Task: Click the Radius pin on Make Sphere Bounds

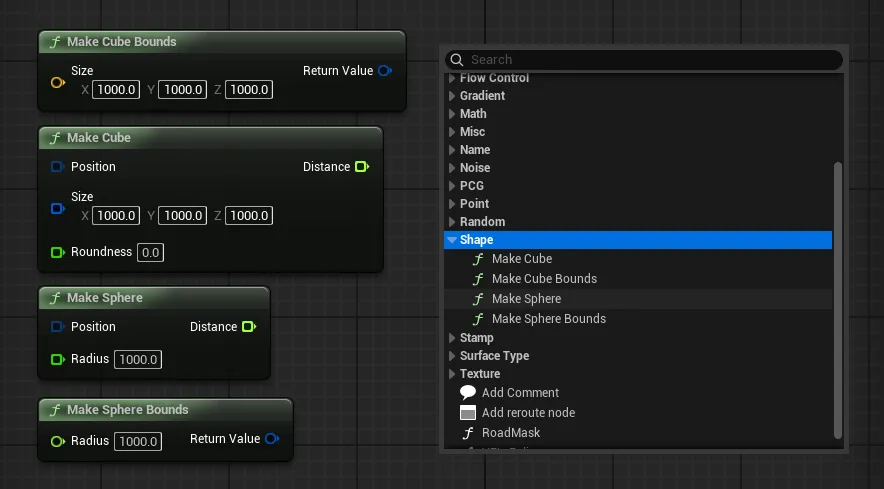Action: pos(57,441)
